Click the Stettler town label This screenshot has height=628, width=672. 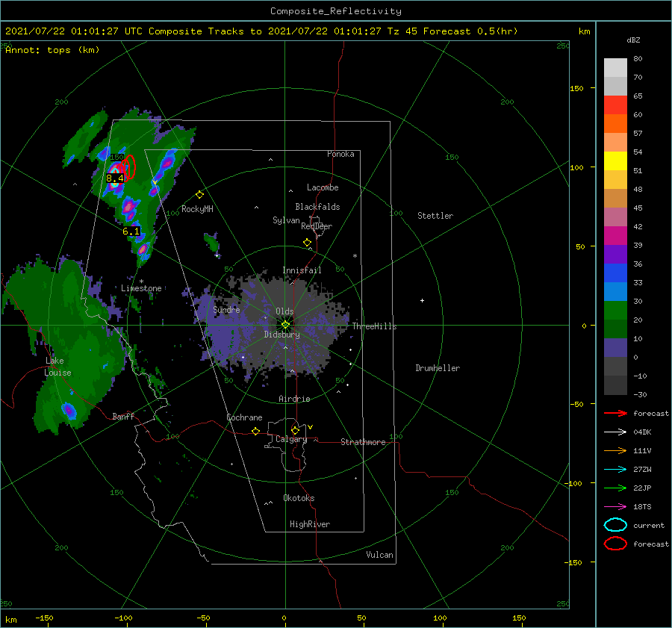click(435, 216)
